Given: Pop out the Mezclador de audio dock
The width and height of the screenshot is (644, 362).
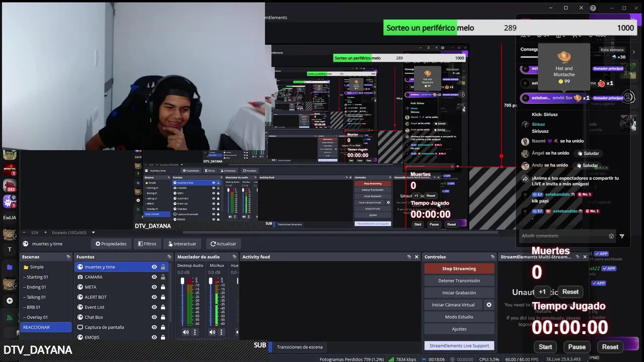Looking at the screenshot, I should click(x=234, y=257).
